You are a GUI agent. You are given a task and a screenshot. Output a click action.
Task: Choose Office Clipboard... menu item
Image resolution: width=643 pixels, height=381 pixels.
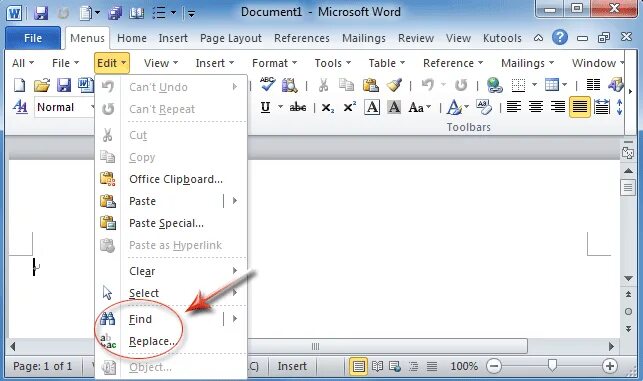pyautogui.click(x=176, y=179)
